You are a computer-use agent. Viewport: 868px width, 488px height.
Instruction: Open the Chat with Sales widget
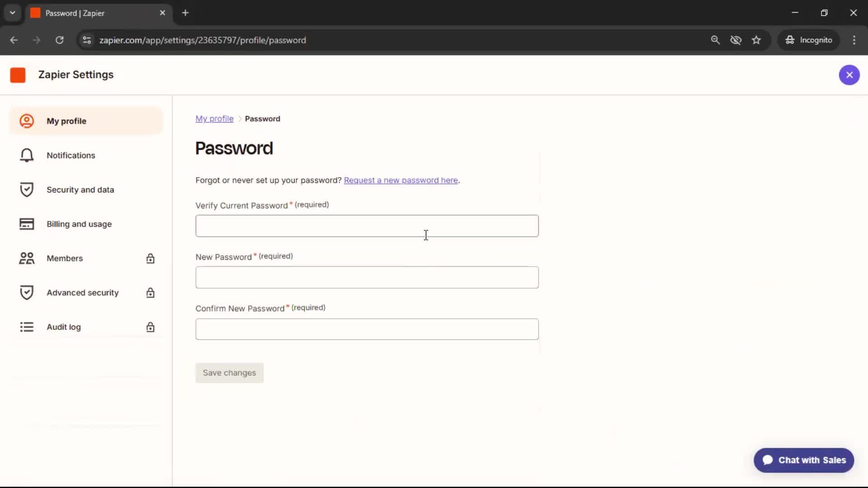(x=803, y=460)
